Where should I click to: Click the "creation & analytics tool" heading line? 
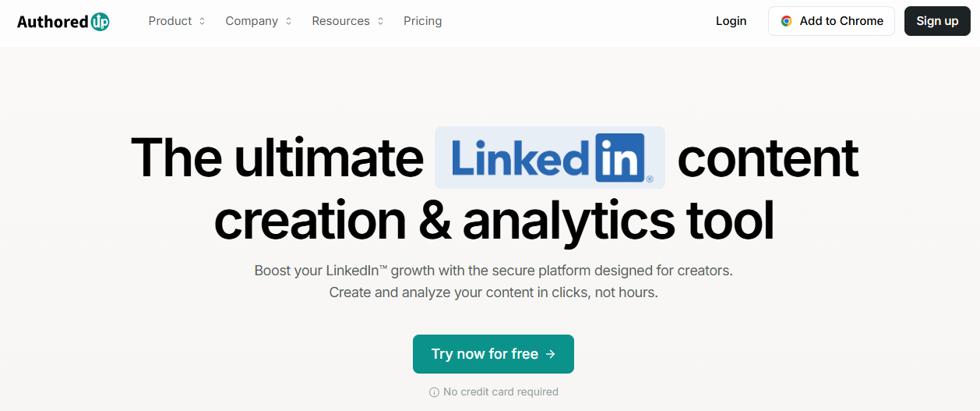tap(494, 220)
